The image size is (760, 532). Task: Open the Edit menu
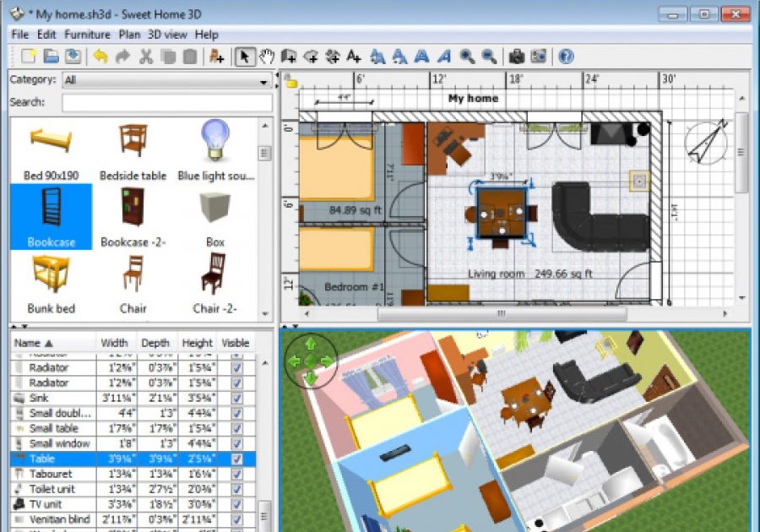(x=46, y=35)
